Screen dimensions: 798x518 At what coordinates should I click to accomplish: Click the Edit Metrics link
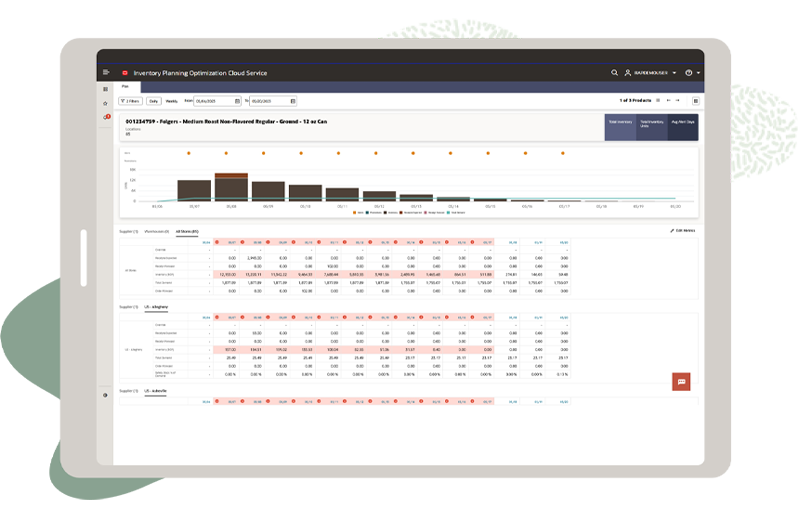[682, 231]
